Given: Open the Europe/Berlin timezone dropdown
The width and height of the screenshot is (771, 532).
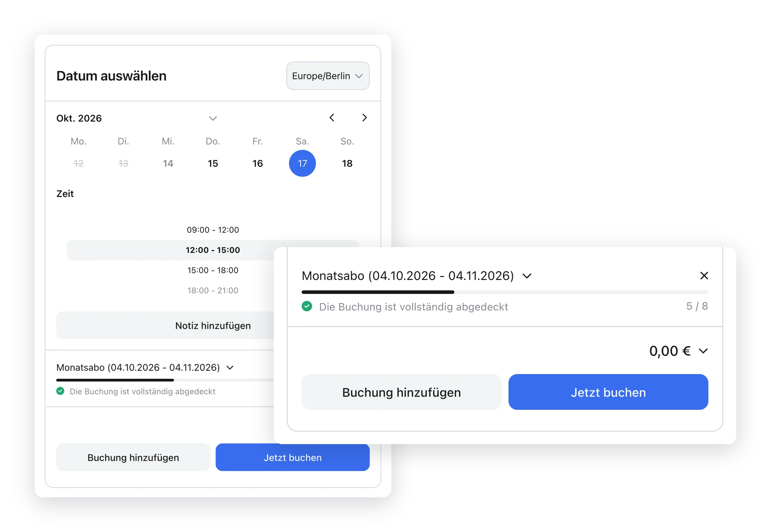Looking at the screenshot, I should tap(328, 76).
